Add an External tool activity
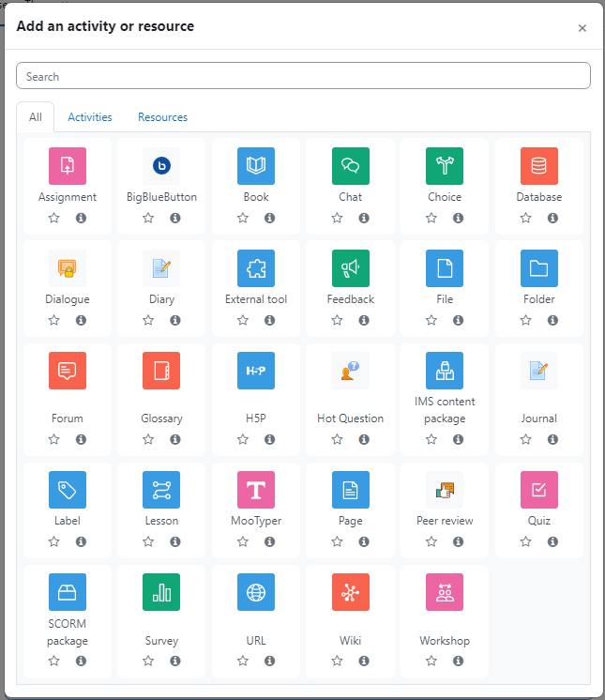This screenshot has height=700, width=605. 256,267
